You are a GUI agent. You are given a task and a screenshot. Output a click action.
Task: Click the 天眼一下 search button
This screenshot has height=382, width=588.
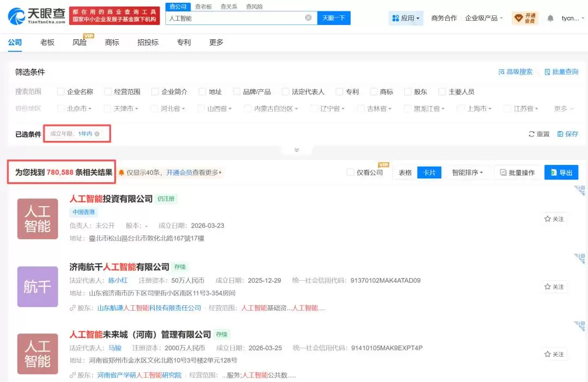point(334,18)
